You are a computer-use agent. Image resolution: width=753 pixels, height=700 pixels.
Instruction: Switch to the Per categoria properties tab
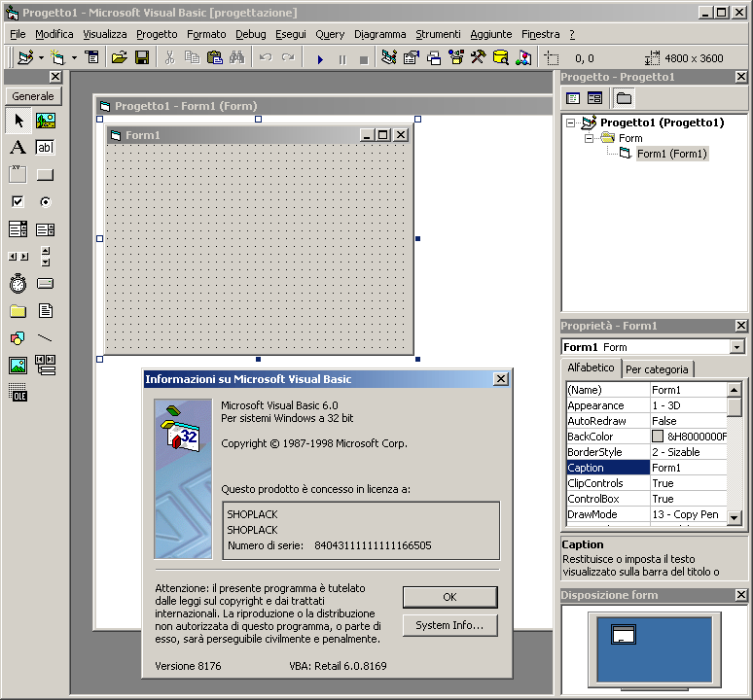tap(657, 369)
